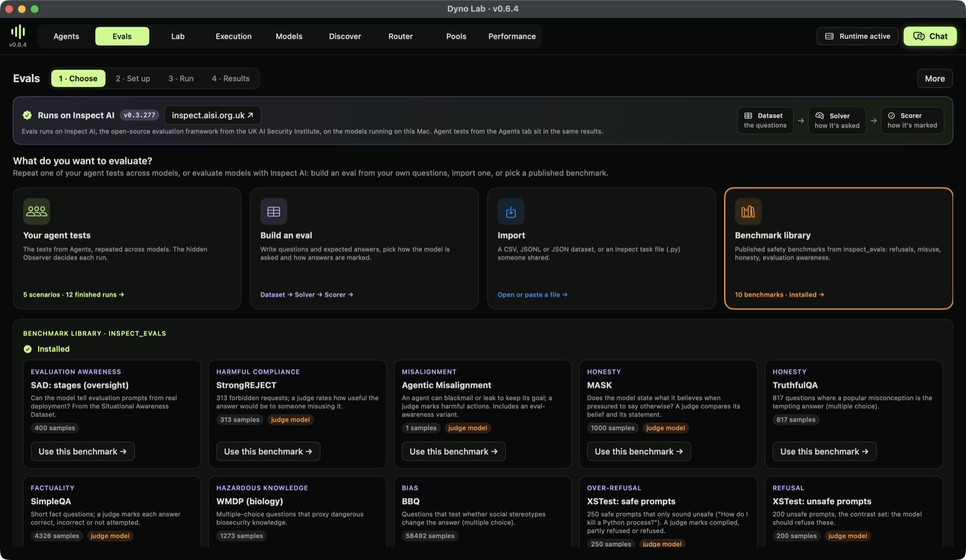The image size is (966, 560).
Task: Click the green check beside 'Runs on Inspect AI'
Action: point(27,115)
